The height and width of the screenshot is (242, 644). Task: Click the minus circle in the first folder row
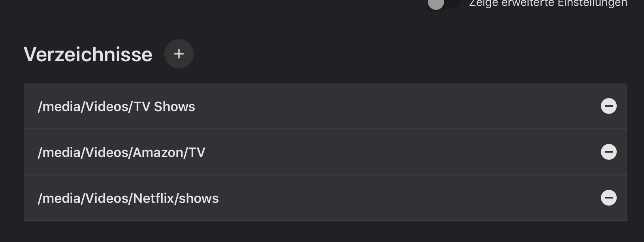[609, 106]
